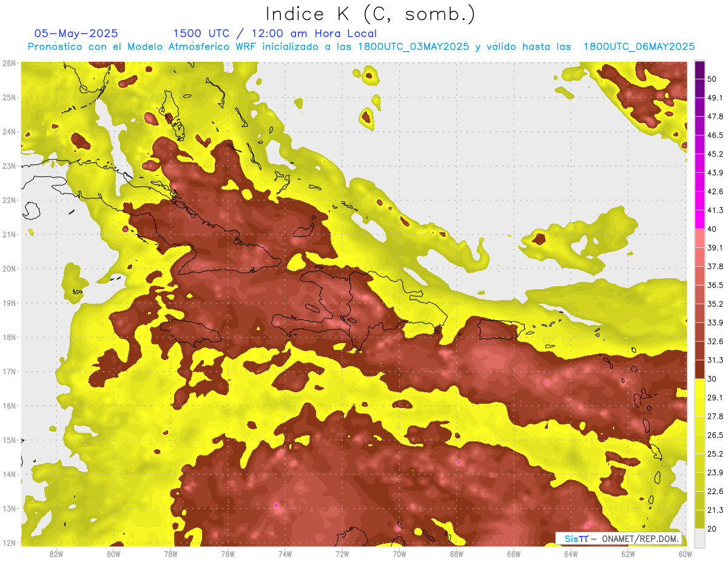Click '1500 UTC / 12:00 am Hora Local' text
This screenshot has width=728, height=562.
click(x=275, y=33)
